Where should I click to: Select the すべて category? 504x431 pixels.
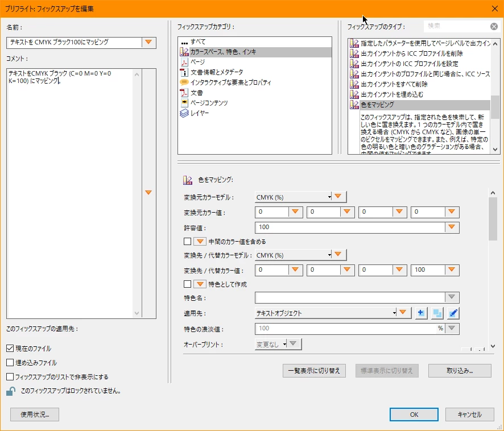198,42
